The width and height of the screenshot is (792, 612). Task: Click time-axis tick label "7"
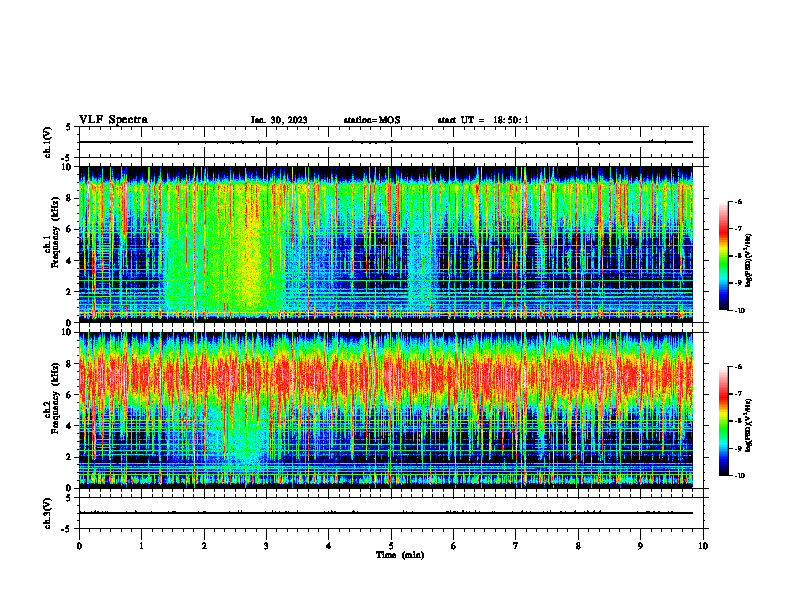(516, 546)
